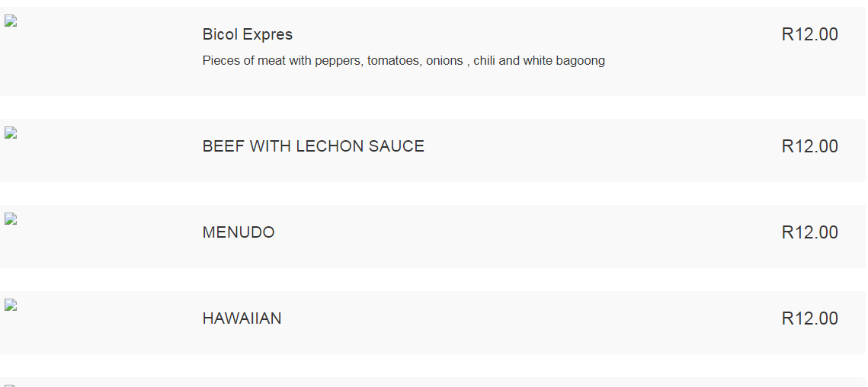Select the BEEF WITH LECHON SAUCE title
The height and width of the screenshot is (387, 868).
coord(313,146)
